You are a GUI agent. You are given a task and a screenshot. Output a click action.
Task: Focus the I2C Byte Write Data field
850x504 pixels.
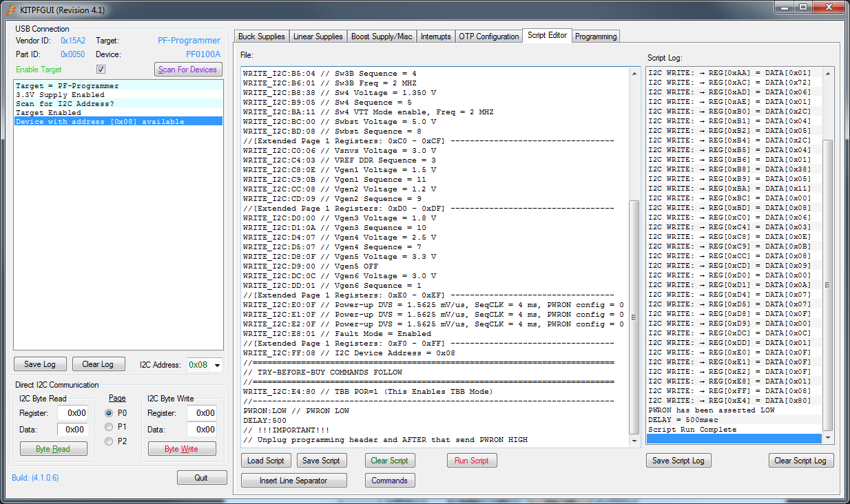click(x=202, y=430)
